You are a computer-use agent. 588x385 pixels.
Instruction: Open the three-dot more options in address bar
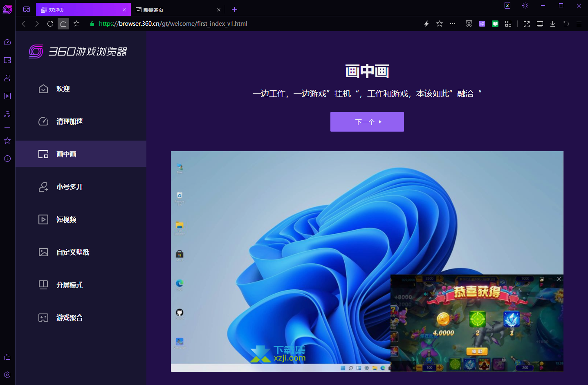click(453, 24)
